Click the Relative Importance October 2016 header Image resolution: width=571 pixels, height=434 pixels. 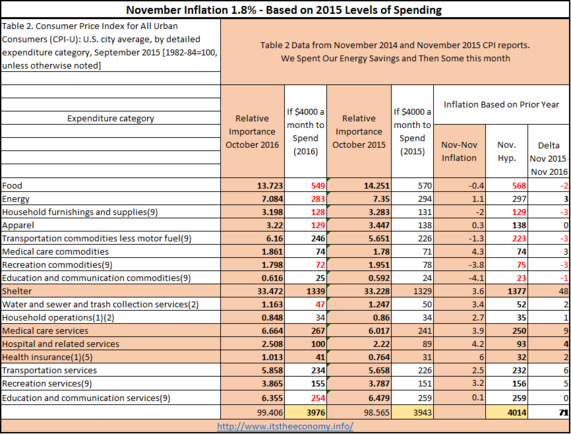[x=252, y=131]
